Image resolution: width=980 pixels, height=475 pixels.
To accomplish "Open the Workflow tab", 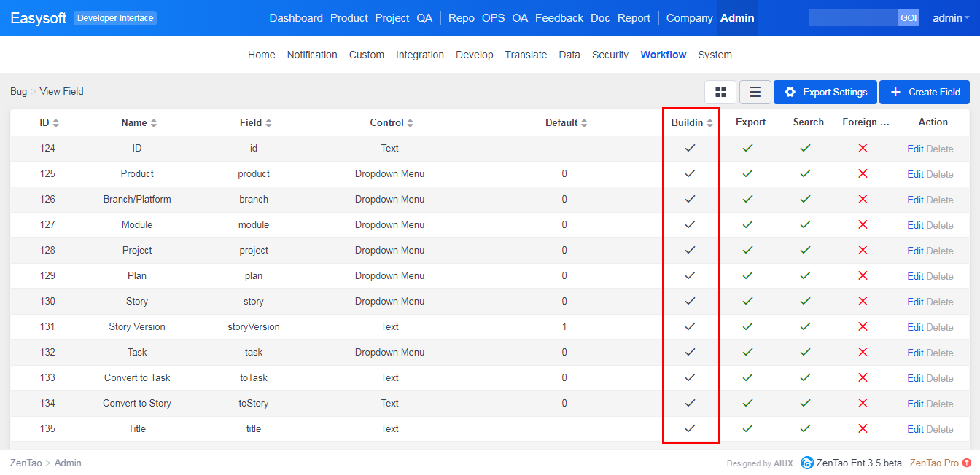I will point(663,55).
